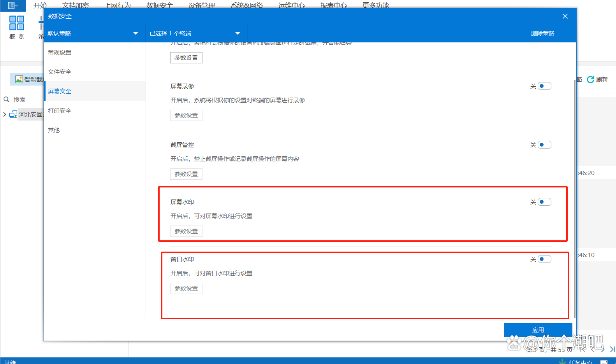This screenshot has height=364, width=616.
Task: Open the 上网行为 menu tab
Action: [x=118, y=5]
